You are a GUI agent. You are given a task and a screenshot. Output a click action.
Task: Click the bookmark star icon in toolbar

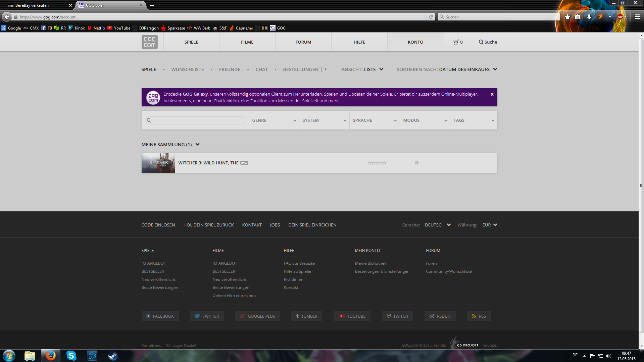567,17
